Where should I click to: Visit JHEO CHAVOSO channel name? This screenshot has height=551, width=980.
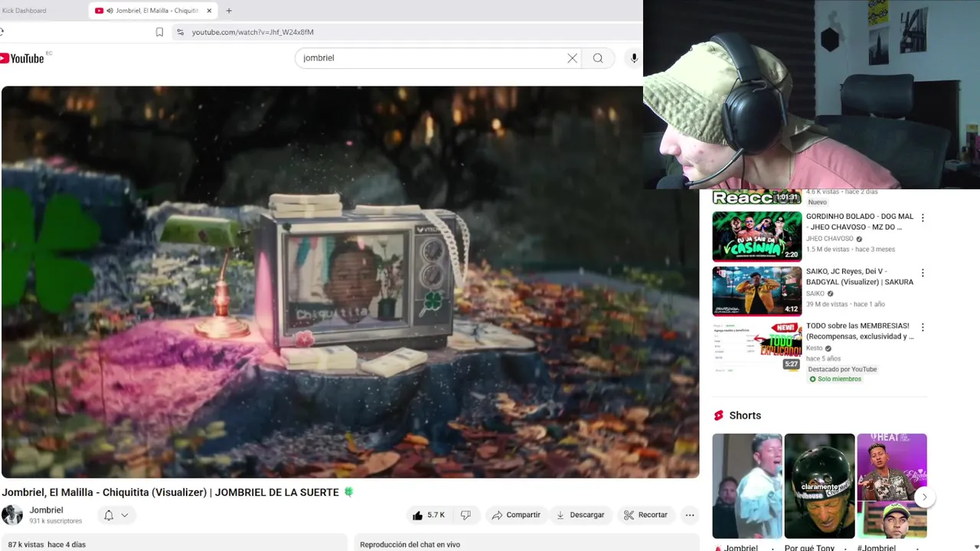829,239
